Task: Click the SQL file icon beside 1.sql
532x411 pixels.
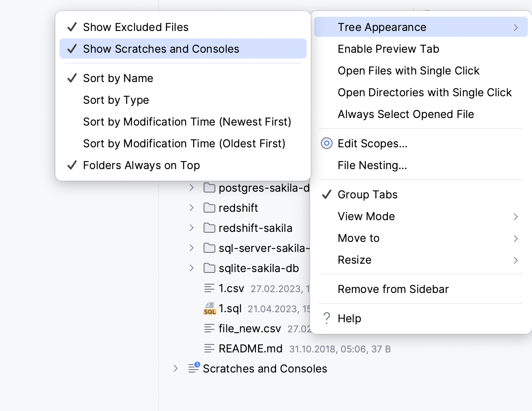Action: [209, 308]
